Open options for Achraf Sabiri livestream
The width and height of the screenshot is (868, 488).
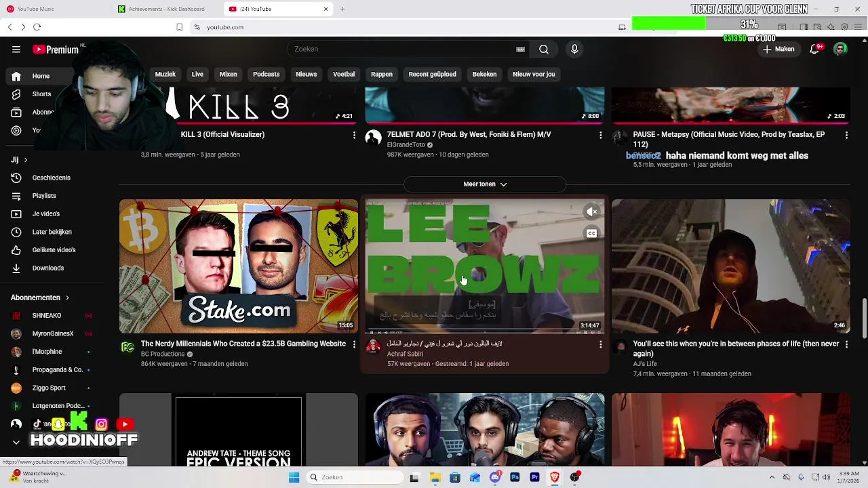pyautogui.click(x=600, y=344)
